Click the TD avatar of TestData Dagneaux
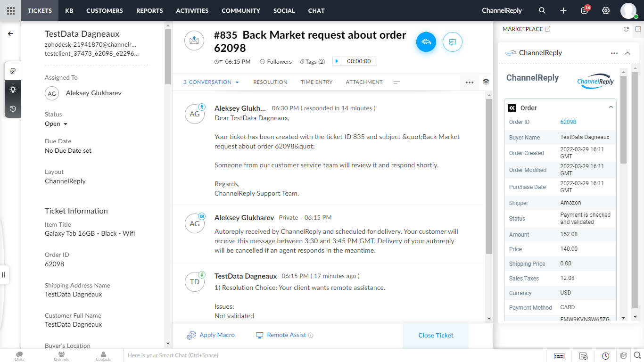This screenshot has width=644, height=362. 195,281
